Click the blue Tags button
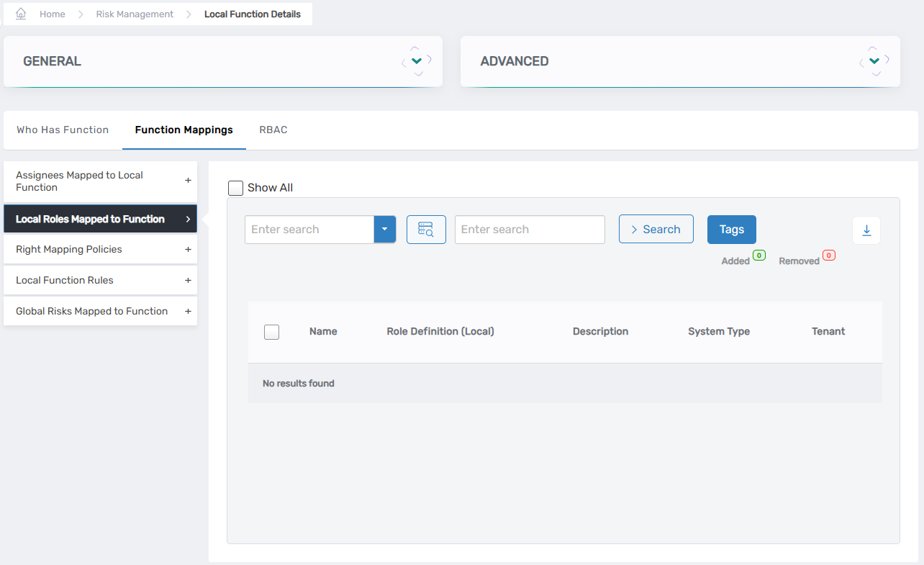This screenshot has height=565, width=924. pyautogui.click(x=731, y=230)
